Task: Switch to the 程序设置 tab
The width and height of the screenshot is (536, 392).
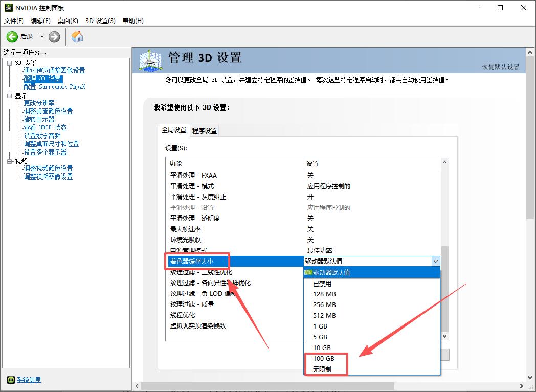Action: (x=205, y=130)
